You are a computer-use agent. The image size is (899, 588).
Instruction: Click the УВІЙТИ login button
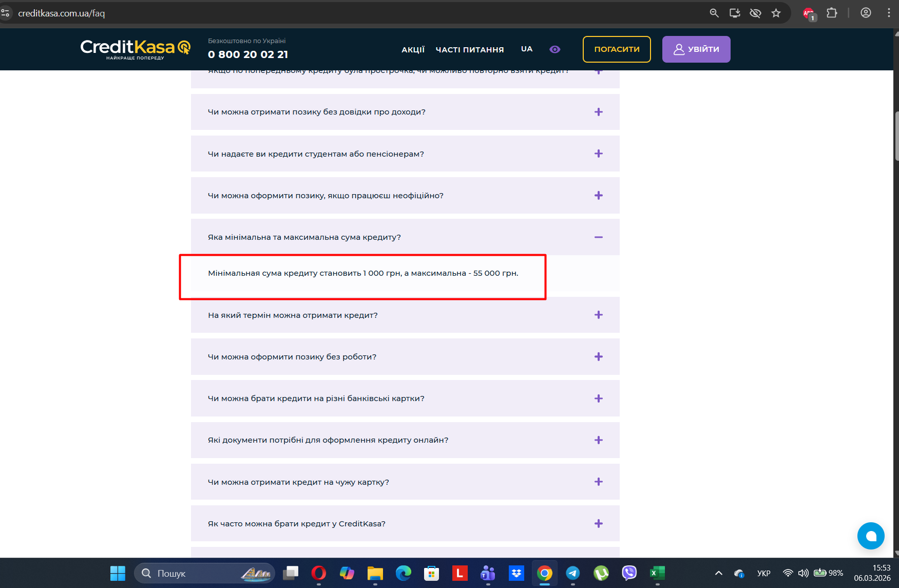pos(696,49)
